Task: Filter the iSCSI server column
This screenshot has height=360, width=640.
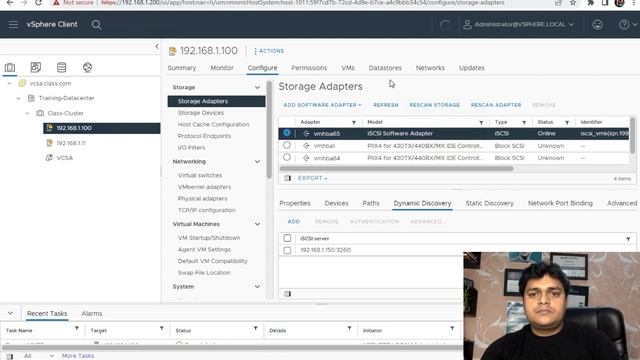Action: tap(628, 239)
